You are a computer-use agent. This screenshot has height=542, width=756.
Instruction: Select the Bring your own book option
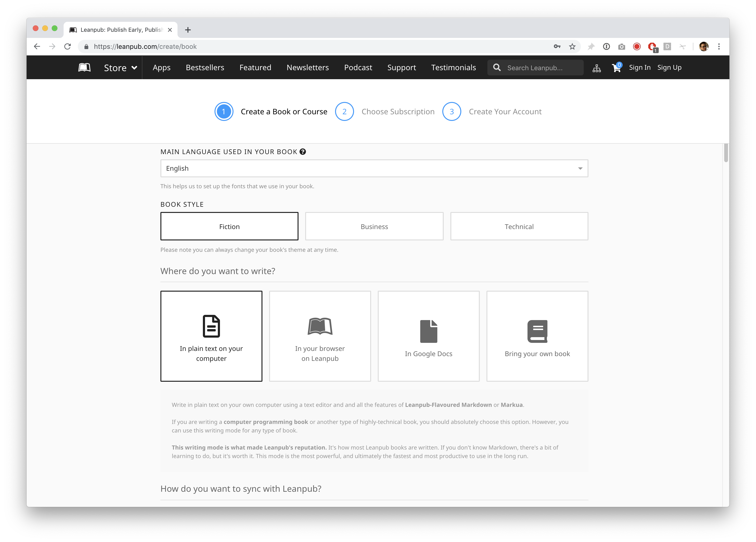point(537,336)
